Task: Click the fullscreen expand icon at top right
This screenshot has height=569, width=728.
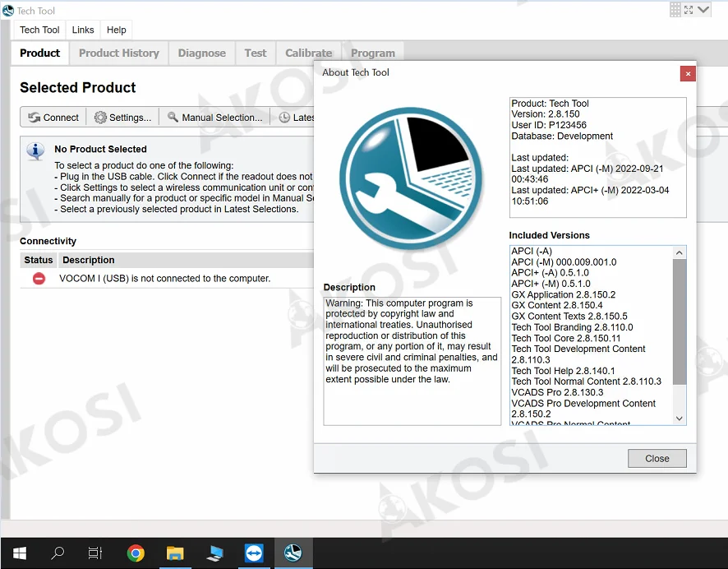Action: (x=689, y=10)
